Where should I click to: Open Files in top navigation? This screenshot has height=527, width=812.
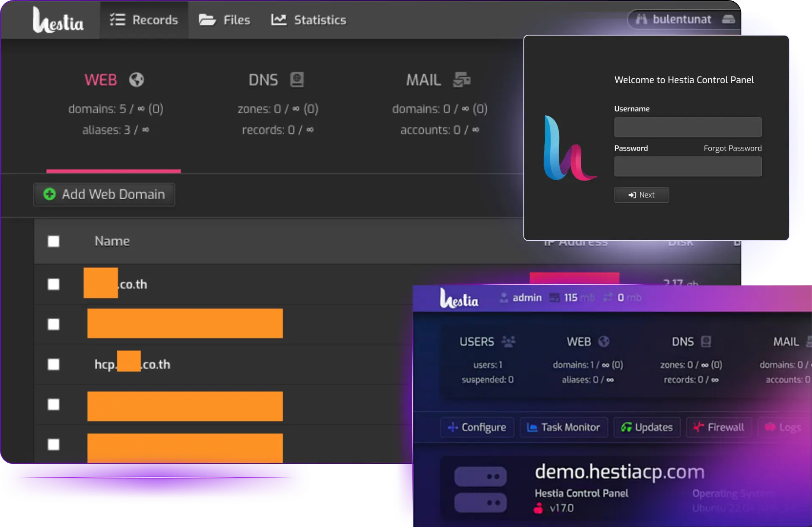[x=224, y=20]
